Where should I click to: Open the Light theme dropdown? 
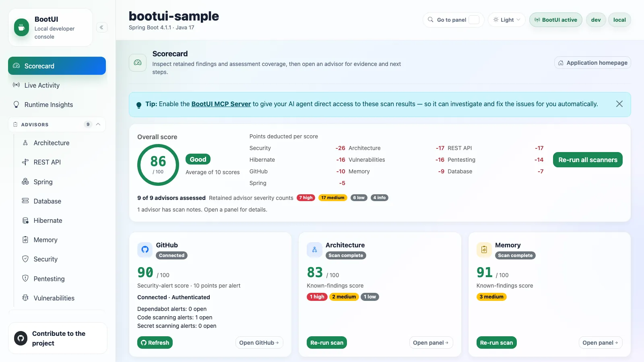(507, 20)
